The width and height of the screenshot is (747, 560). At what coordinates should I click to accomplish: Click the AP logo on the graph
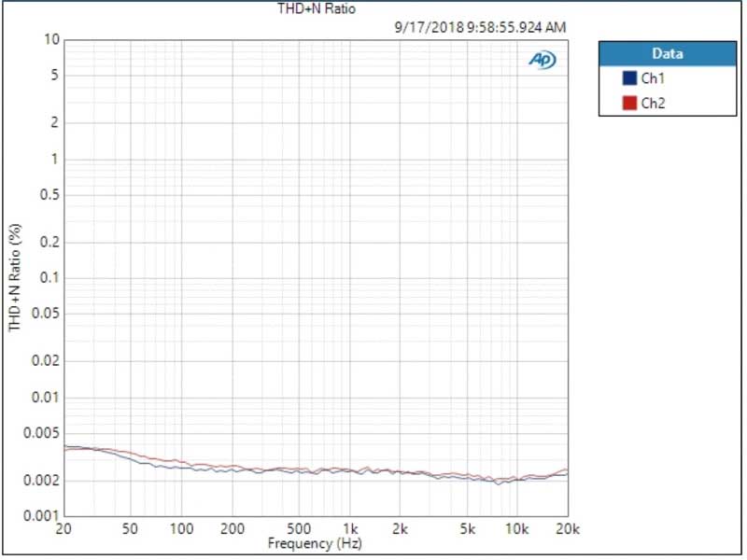click(x=542, y=60)
